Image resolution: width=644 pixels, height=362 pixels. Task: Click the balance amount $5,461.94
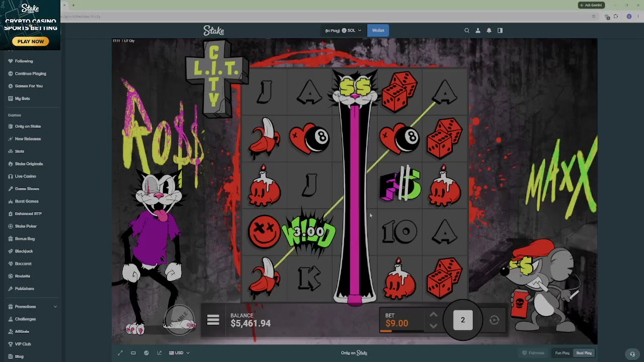tap(251, 323)
